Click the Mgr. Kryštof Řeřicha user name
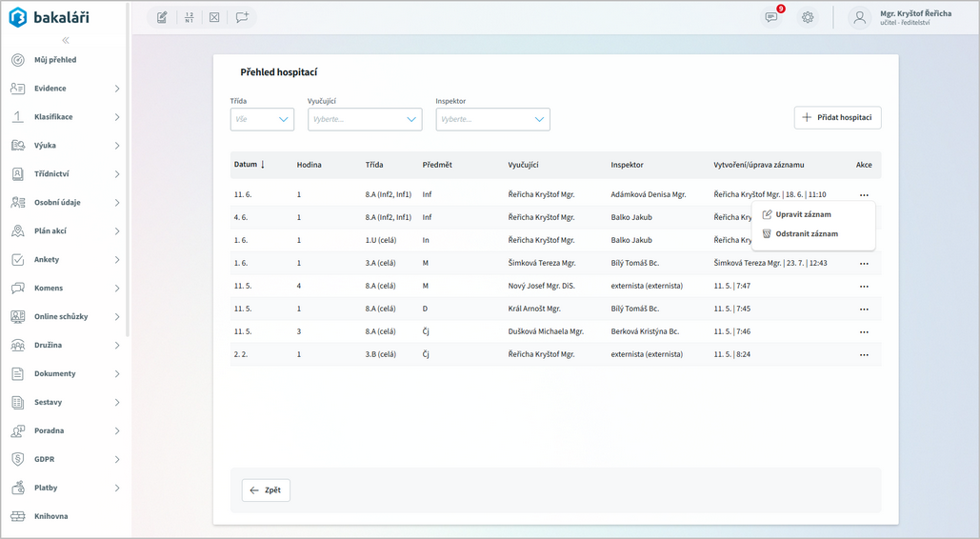Image resolution: width=980 pixels, height=539 pixels. 915,13
